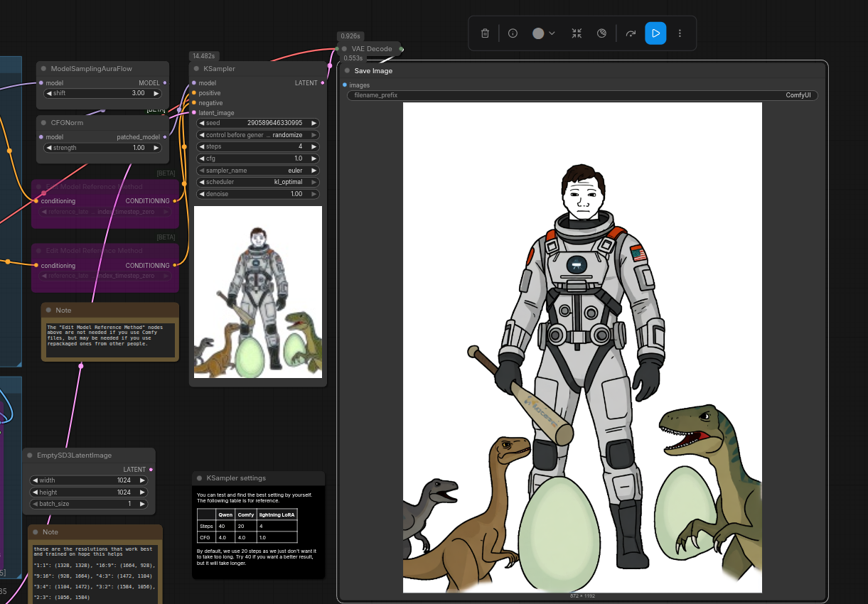Image resolution: width=868 pixels, height=604 pixels.
Task: Collapse node using inward arrows icon
Action: tap(577, 33)
